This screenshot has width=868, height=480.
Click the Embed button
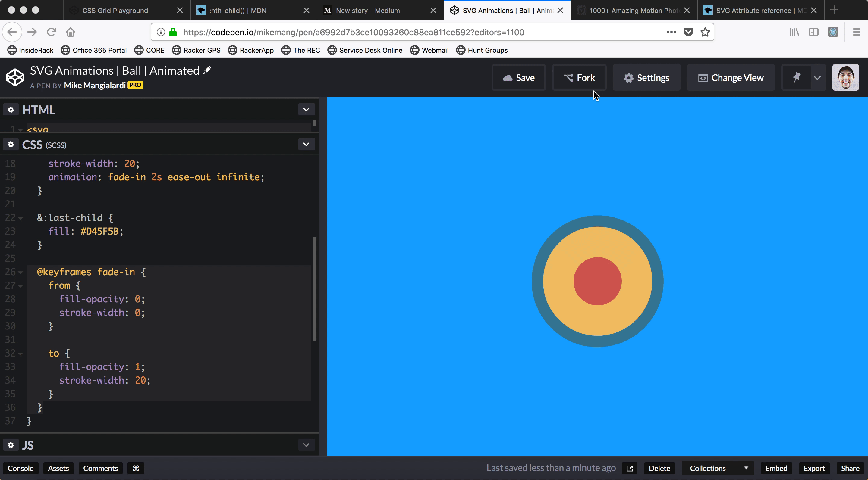tap(776, 468)
